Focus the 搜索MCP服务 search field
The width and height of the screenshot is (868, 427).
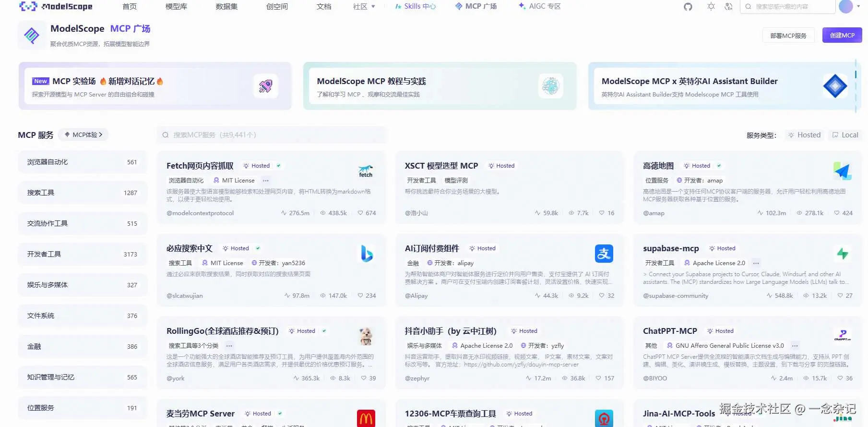coord(272,135)
